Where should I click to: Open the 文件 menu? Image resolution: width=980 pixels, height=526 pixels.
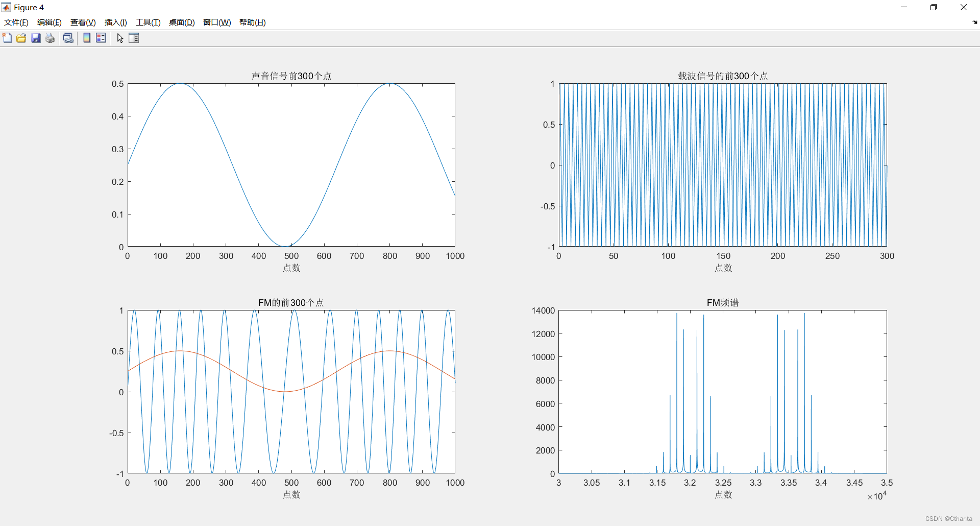16,22
